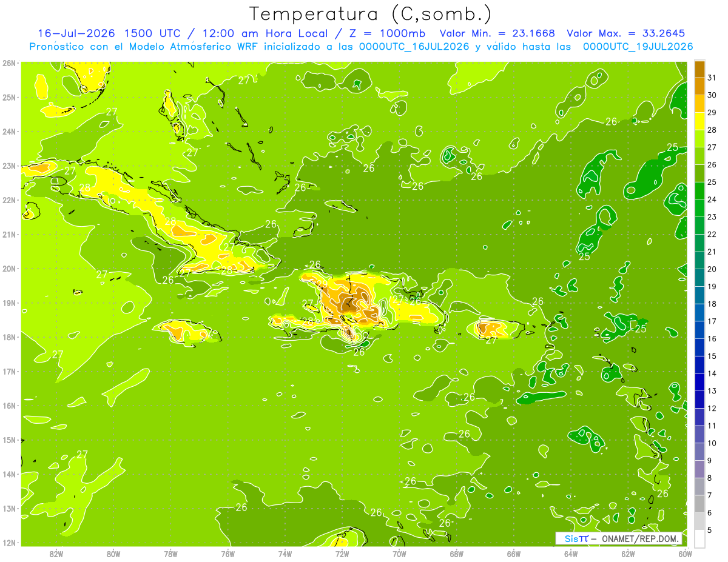Viewport: 728px width, 562px height.
Task: Click the "78W" longitude label
Action: 170,554
